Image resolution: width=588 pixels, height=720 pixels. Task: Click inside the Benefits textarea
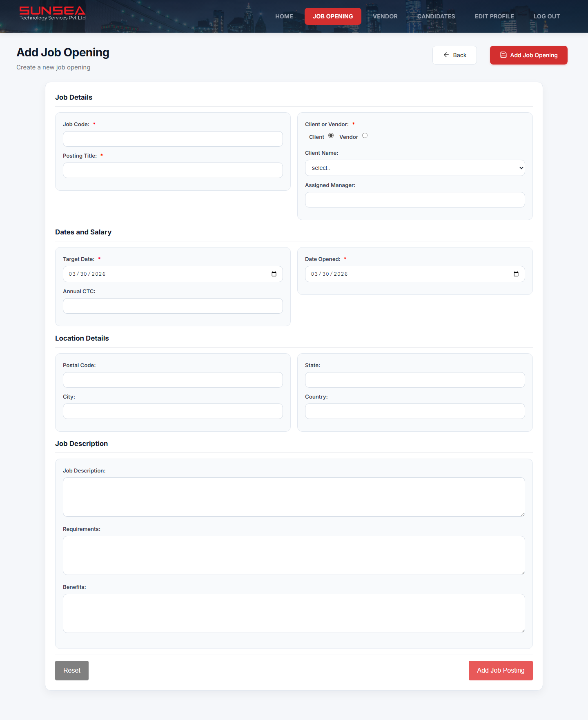tap(294, 613)
